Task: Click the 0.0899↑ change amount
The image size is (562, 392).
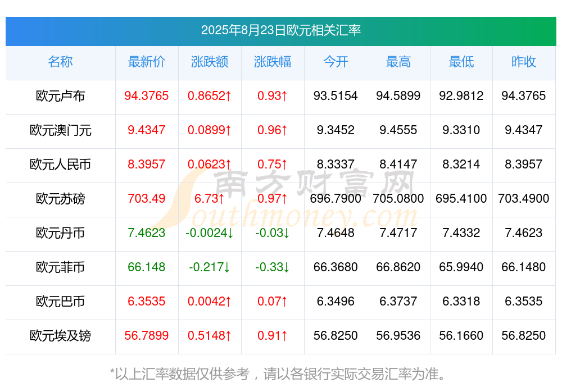Action: click(209, 130)
